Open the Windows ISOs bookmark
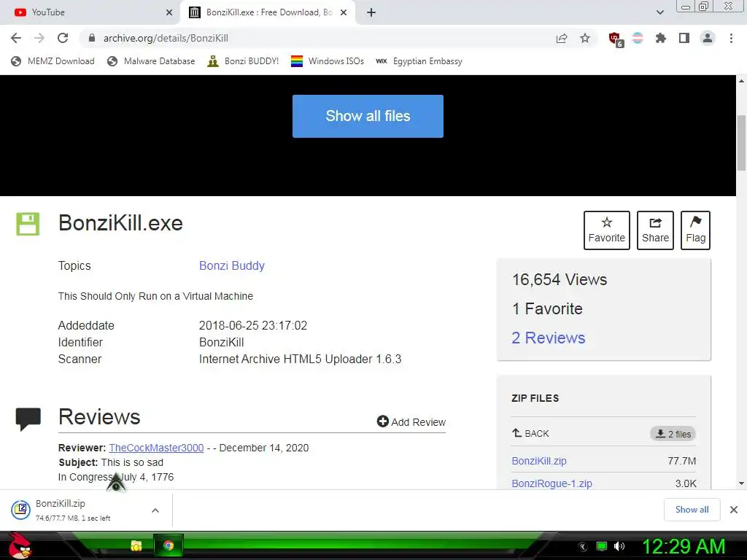The height and width of the screenshot is (560, 747). (328, 61)
